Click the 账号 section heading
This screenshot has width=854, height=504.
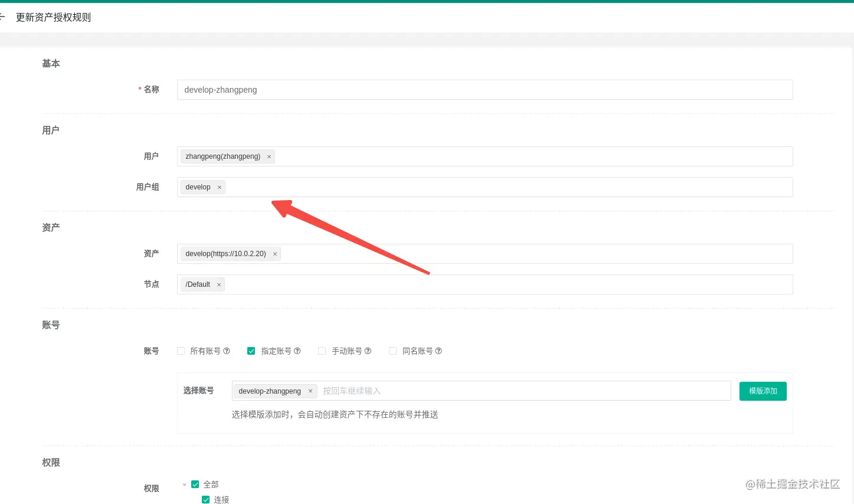[x=51, y=325]
